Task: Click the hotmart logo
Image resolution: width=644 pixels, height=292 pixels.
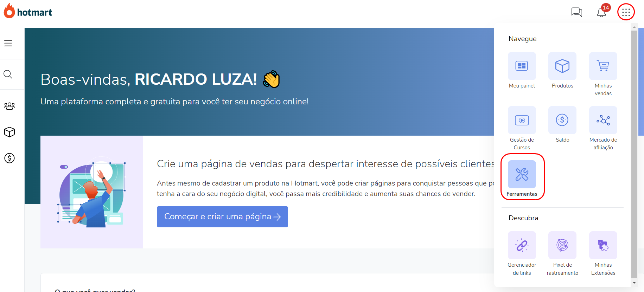Action: (28, 11)
